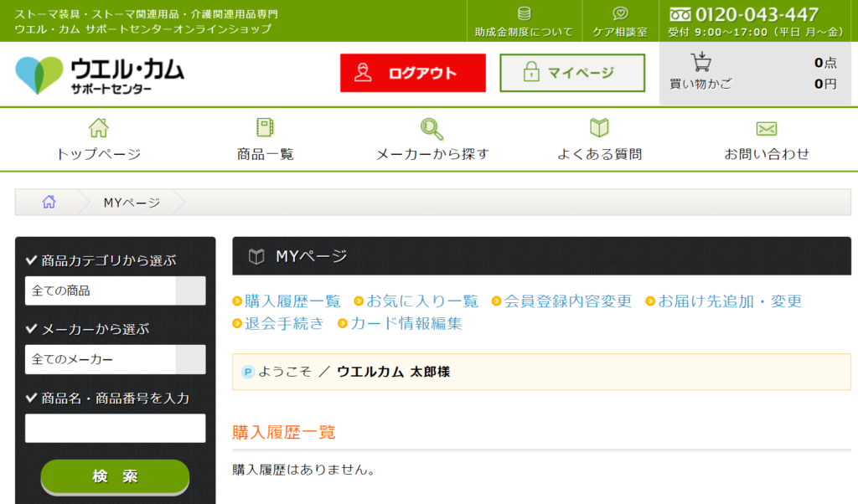The width and height of the screenshot is (858, 504).
Task: Click the shopping cart icon
Action: coord(700,62)
